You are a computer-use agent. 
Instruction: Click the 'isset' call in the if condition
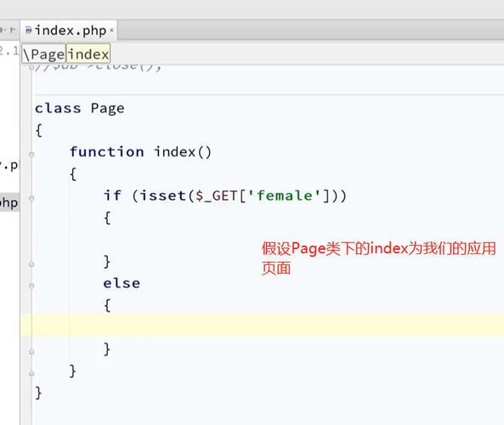tap(162, 195)
